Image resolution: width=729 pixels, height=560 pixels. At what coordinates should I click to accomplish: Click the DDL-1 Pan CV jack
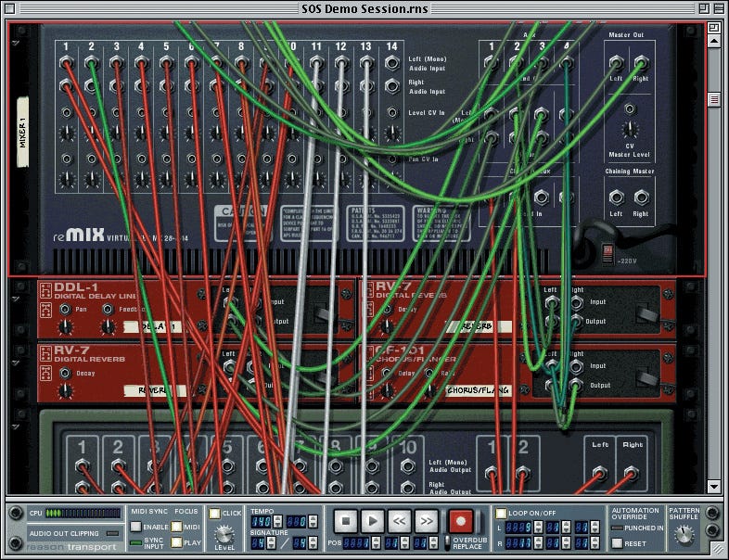click(65, 309)
